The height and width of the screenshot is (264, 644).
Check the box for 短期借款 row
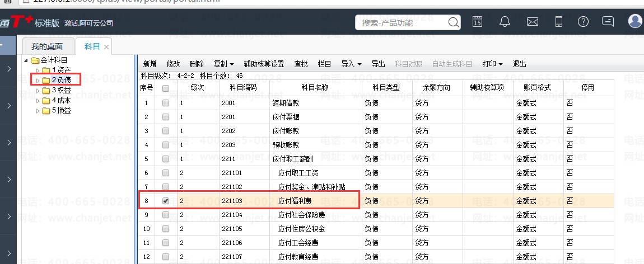pyautogui.click(x=166, y=103)
